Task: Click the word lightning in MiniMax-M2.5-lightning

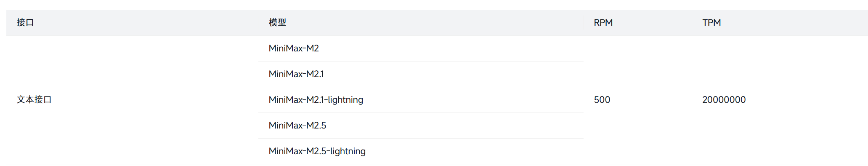Action: 348,151
